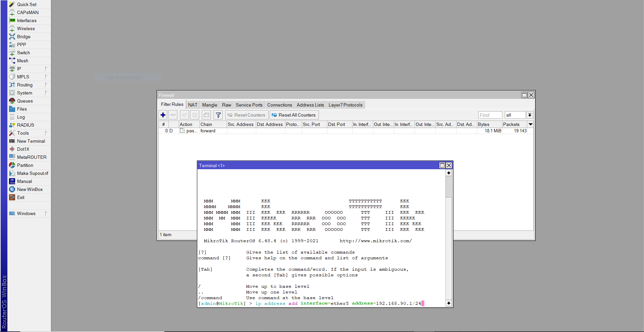The height and width of the screenshot is (332, 644).
Task: Enable selected firewall rule with checkmark icon
Action: (x=184, y=115)
